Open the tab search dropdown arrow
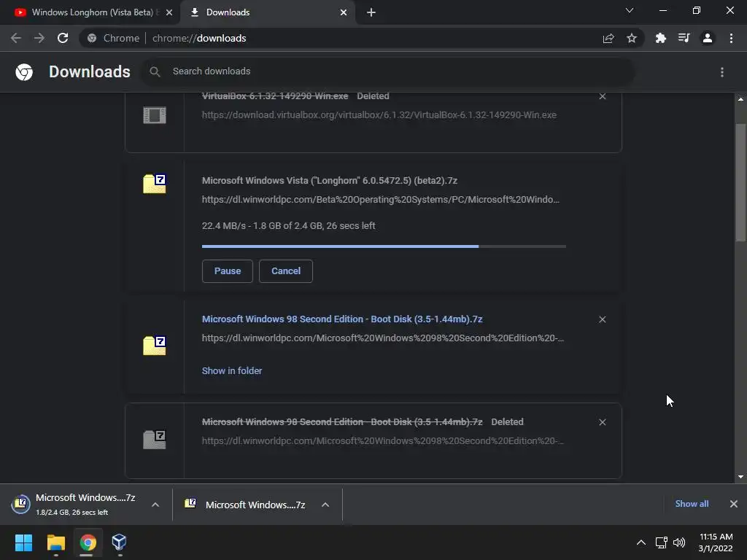The image size is (747, 560). (x=630, y=10)
